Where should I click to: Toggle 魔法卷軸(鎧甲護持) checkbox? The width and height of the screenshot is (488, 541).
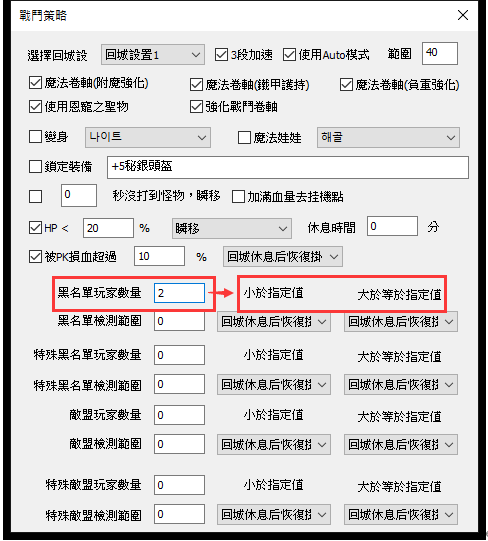pyautogui.click(x=196, y=85)
